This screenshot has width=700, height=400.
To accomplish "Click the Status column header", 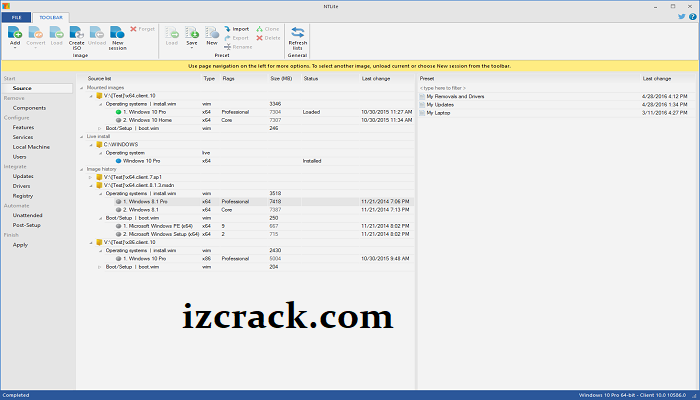I will click(311, 79).
